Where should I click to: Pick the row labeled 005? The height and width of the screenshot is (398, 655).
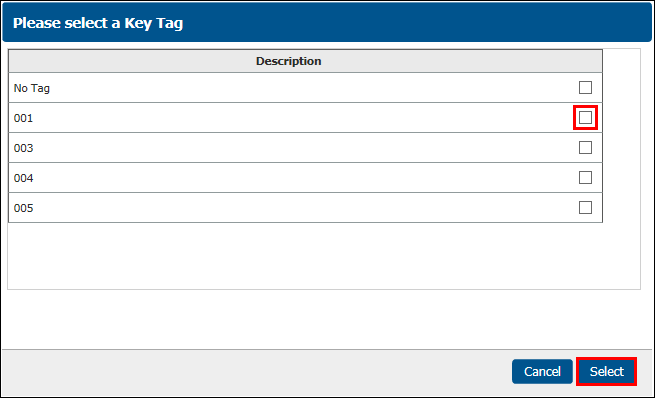point(305,208)
